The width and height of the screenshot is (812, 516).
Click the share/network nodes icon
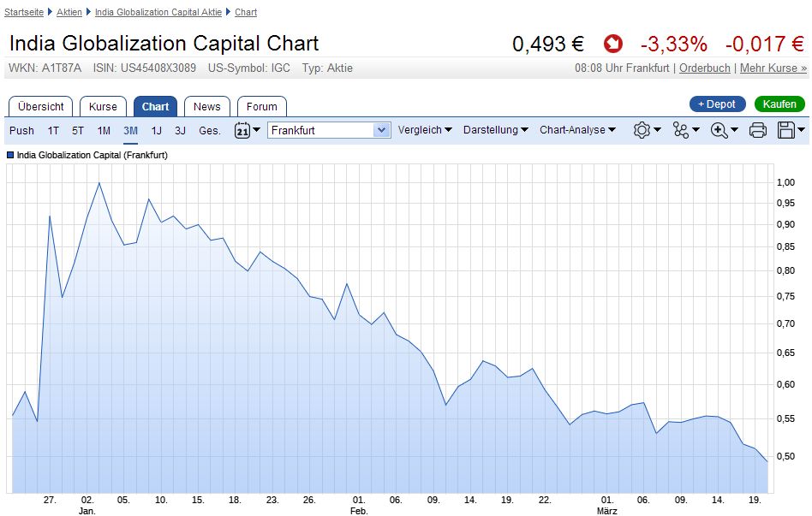(681, 130)
